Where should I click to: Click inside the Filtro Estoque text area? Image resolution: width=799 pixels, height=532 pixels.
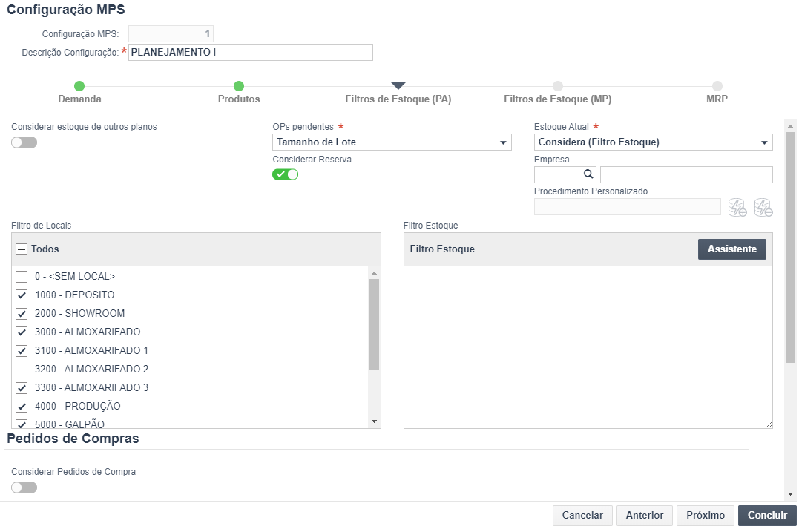588,347
